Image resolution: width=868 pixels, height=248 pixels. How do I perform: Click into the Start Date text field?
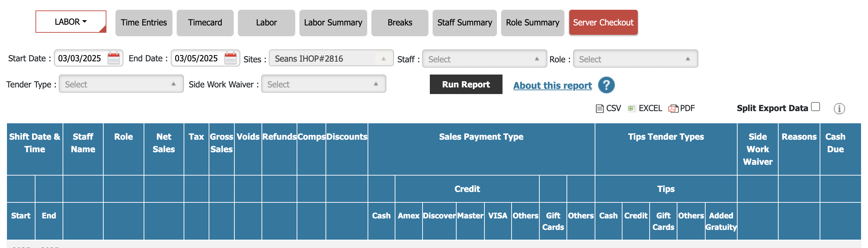tap(80, 58)
